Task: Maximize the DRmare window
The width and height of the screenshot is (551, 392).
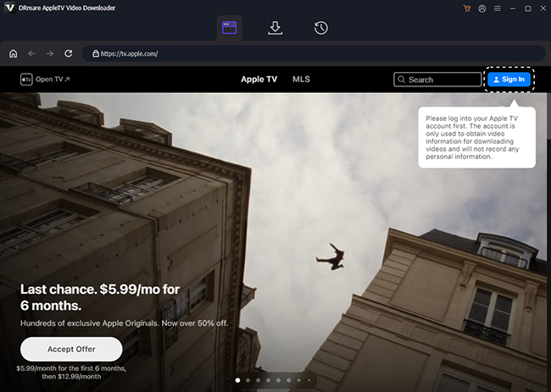Action: tap(528, 8)
